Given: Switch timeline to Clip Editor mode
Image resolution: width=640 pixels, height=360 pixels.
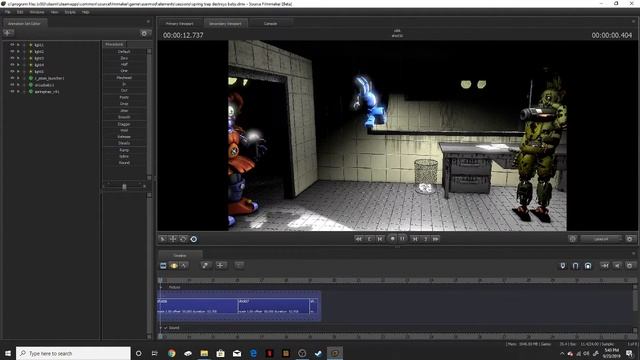Looking at the screenshot, I should click(163, 266).
